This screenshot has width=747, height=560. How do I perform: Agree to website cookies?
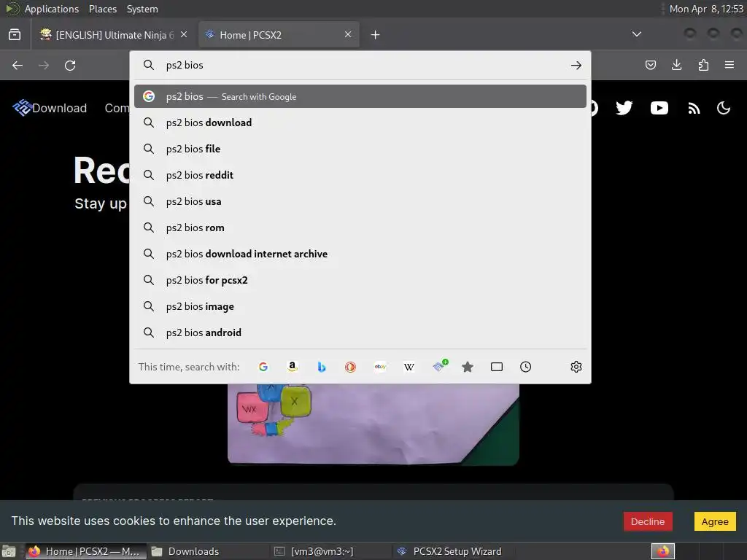pyautogui.click(x=715, y=521)
